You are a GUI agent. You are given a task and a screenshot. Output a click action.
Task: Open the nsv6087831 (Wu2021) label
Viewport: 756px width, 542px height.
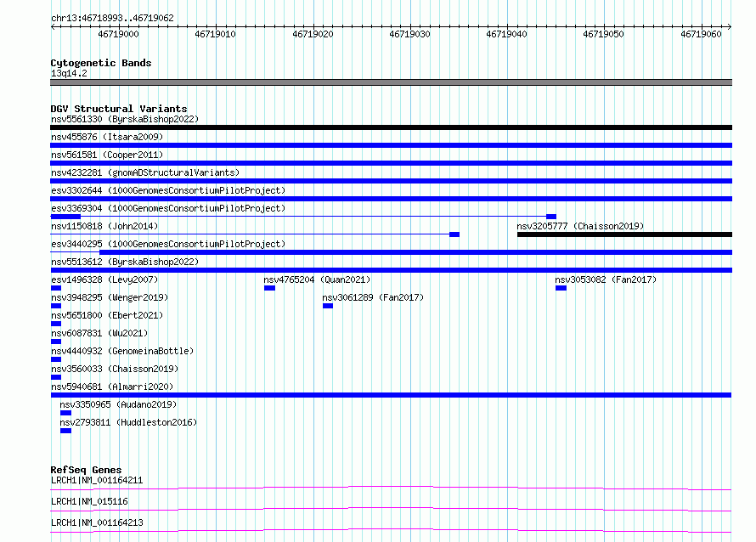[99, 333]
